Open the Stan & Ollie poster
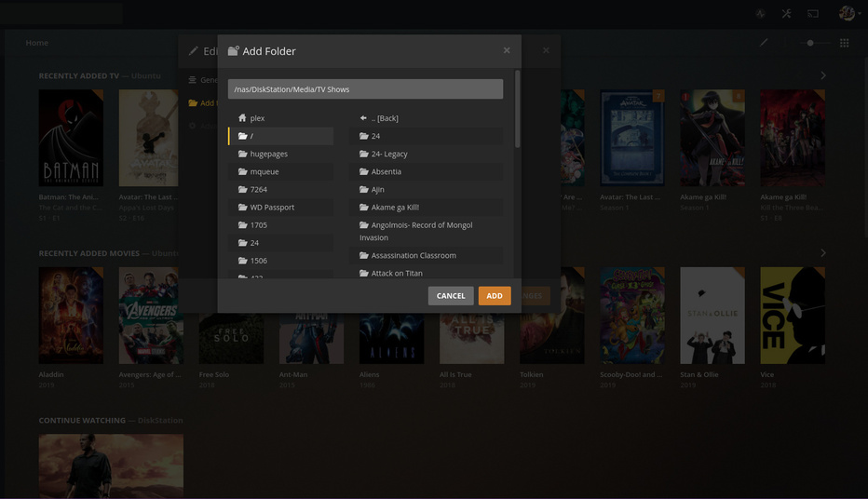Viewport: 868px width, 499px height. point(712,316)
